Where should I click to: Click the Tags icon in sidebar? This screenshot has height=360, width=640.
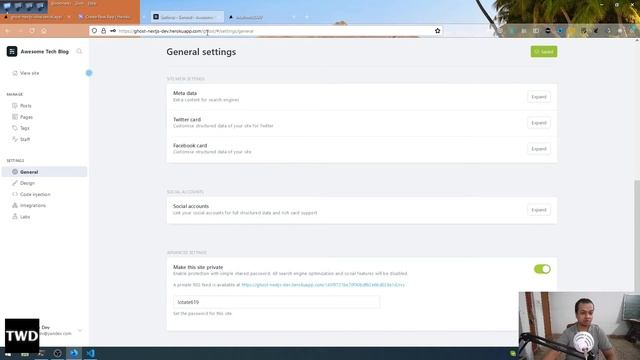pos(15,128)
